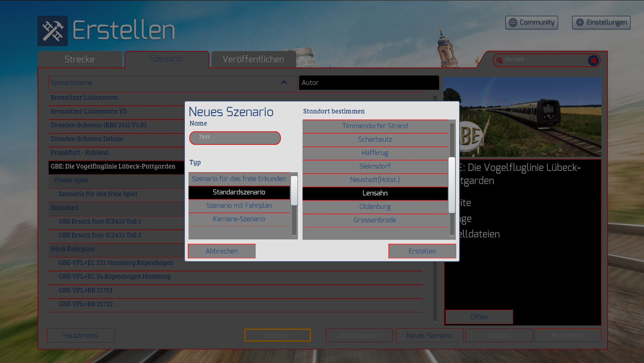The image size is (644, 363).
Task: Choose Szenario mit Fahrplan type
Action: point(239,206)
